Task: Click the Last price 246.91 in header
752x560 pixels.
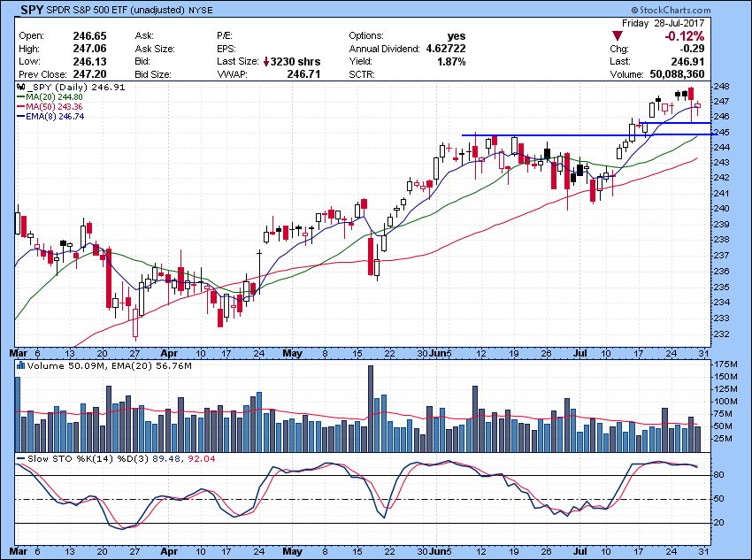Action: pyautogui.click(x=687, y=61)
